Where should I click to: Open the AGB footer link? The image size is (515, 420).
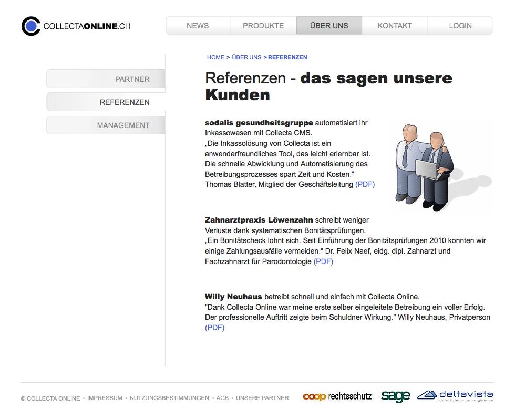pos(222,398)
